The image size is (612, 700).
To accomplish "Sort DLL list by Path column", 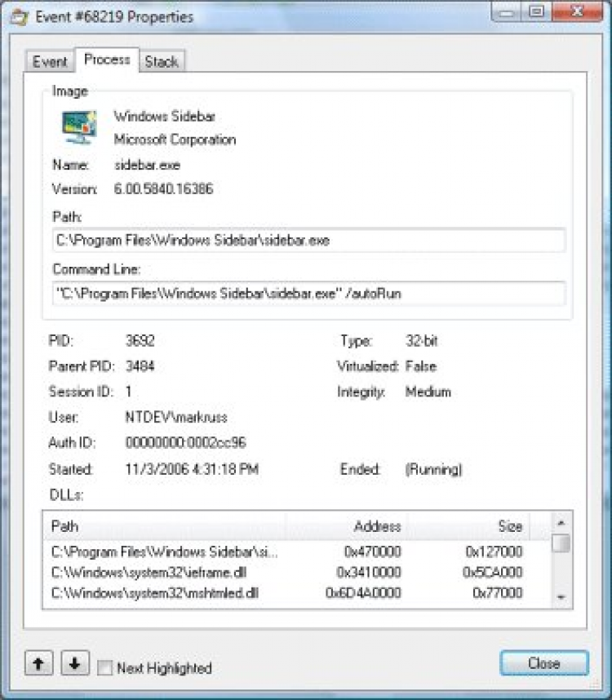I will pyautogui.click(x=164, y=526).
